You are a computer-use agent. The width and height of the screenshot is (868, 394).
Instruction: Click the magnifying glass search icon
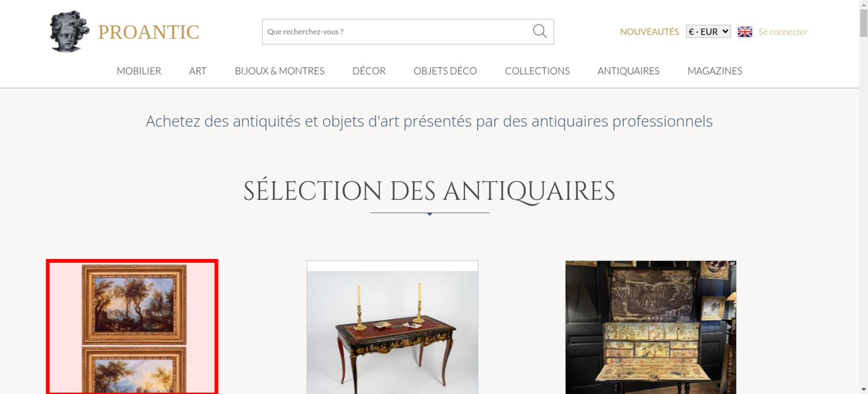click(539, 31)
